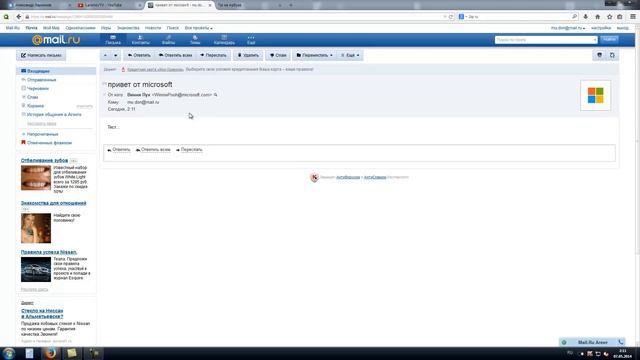
Task: Open message in new window icon
Action: (612, 55)
